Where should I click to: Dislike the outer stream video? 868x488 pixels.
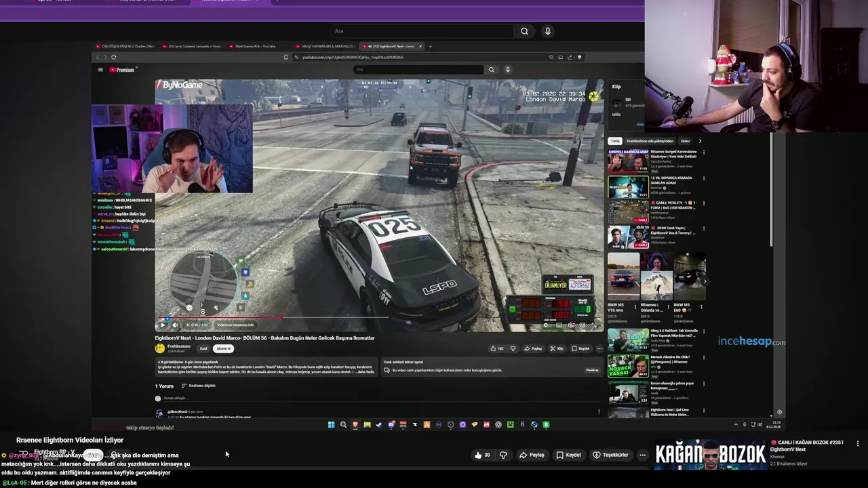(503, 455)
